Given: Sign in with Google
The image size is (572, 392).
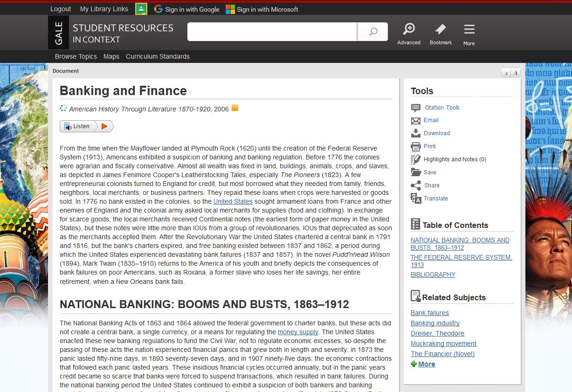Looking at the screenshot, I should point(187,9).
